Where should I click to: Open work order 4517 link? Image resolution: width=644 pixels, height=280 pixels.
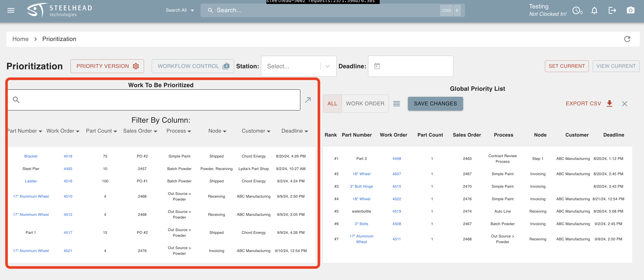coord(68,232)
